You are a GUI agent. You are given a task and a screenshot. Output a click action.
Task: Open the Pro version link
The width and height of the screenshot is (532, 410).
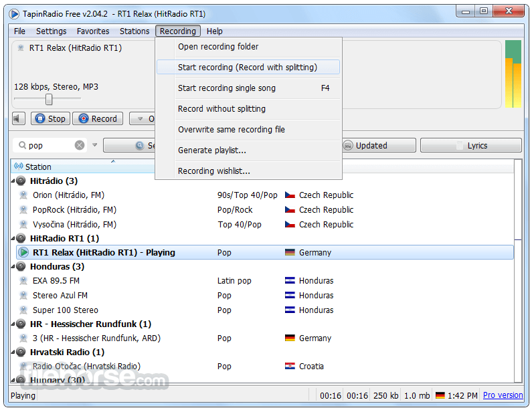pyautogui.click(x=503, y=395)
